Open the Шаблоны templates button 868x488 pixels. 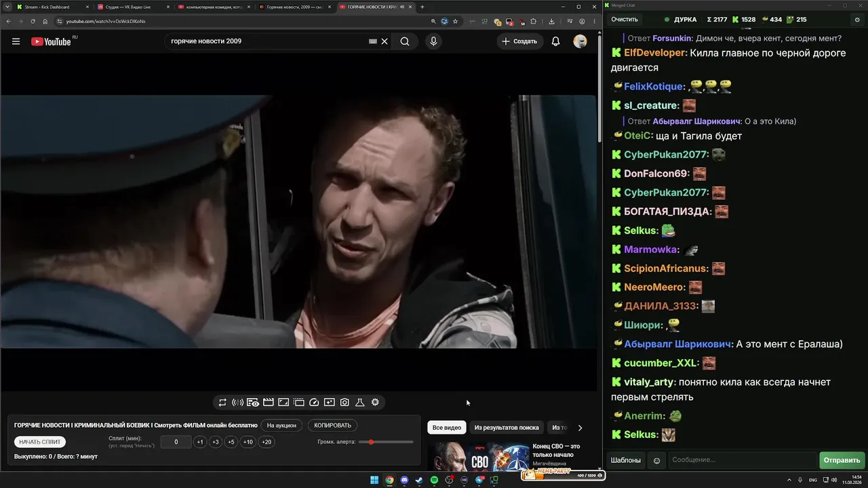[625, 461]
